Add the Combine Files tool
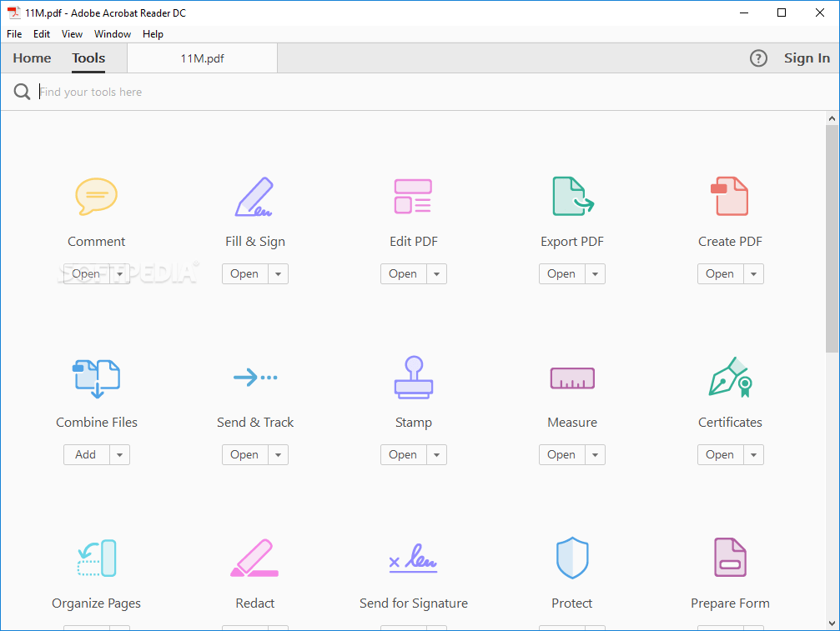This screenshot has width=840, height=631. click(x=86, y=455)
